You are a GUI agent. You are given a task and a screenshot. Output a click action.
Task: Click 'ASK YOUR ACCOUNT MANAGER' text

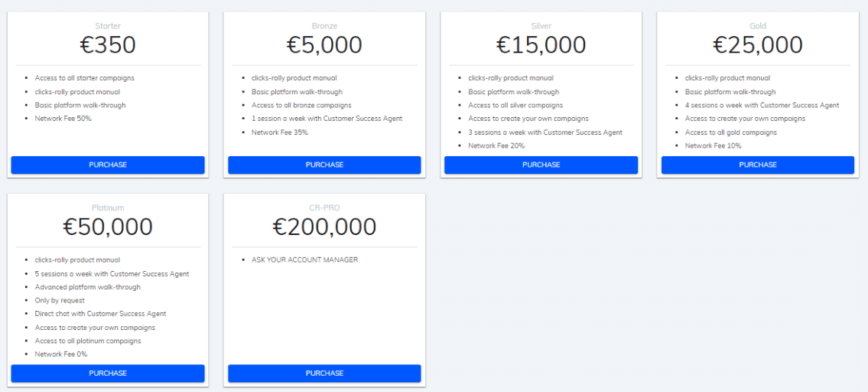304,260
